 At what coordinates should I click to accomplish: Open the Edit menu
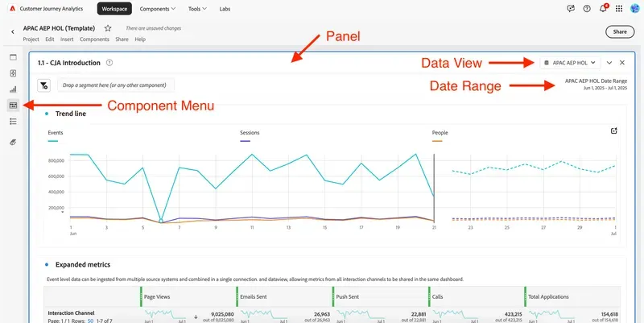tap(50, 39)
